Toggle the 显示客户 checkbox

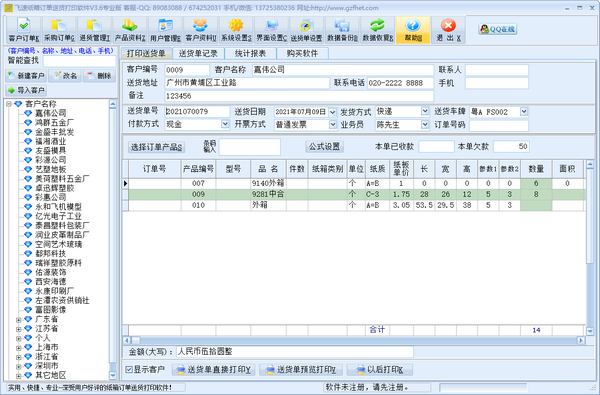pyautogui.click(x=129, y=370)
